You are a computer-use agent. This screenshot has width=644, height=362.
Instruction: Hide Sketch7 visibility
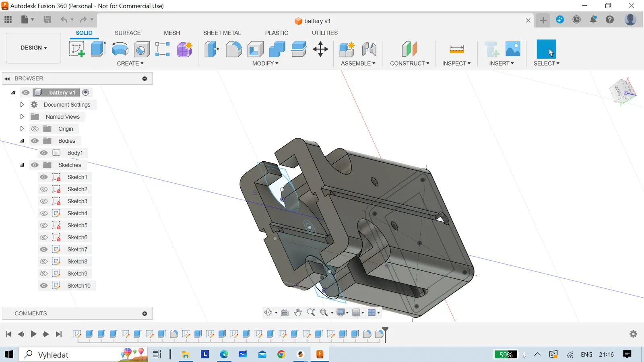44,249
